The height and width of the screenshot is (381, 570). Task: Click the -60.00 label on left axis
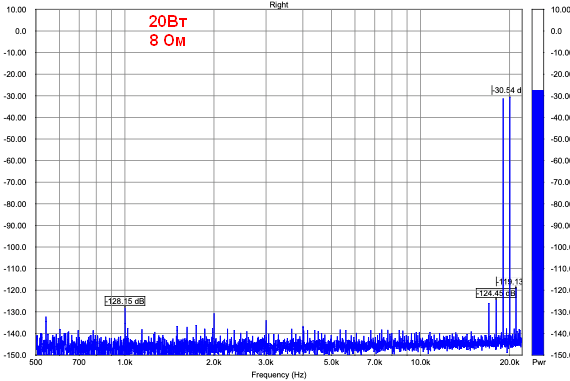coord(15,161)
